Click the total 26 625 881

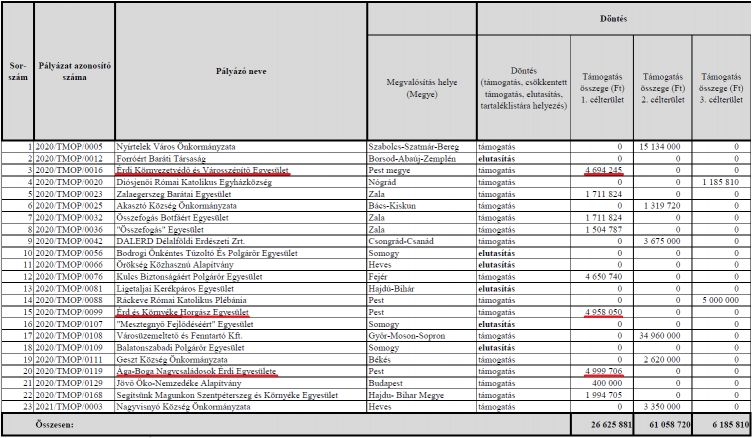coord(603,425)
